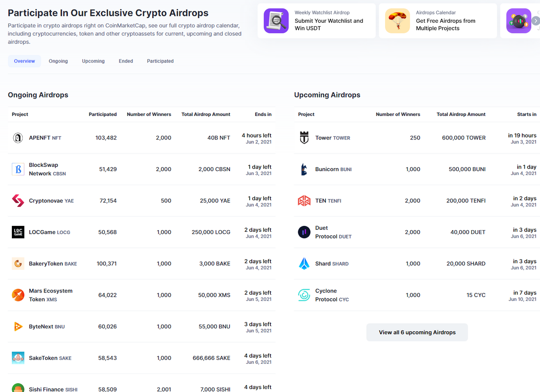
Task: Click the Weekly Watchlist Airdrop purple icon
Action: click(276, 21)
